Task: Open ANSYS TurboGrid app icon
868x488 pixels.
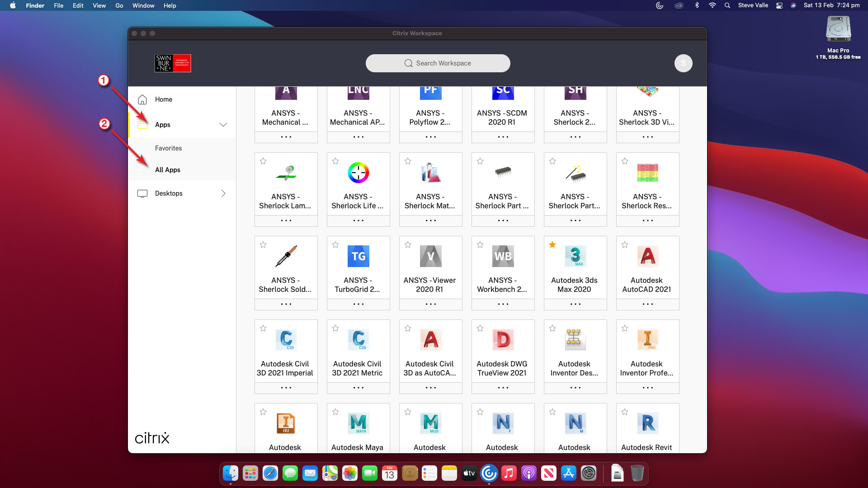Action: tap(358, 256)
